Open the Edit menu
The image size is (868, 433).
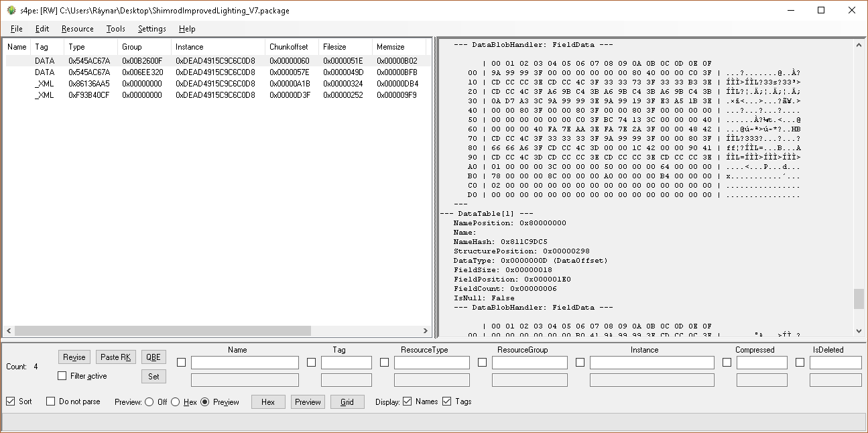click(42, 29)
